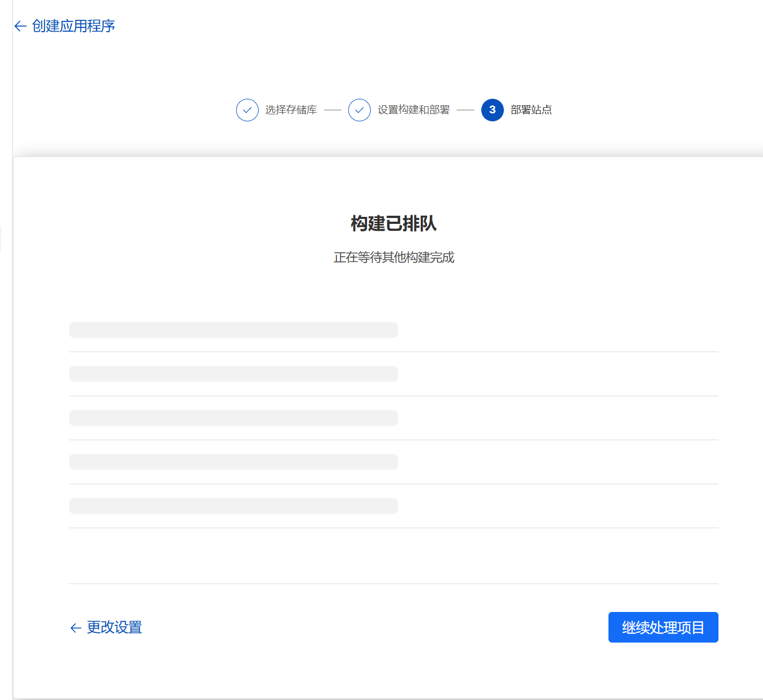Click the step 3 number circle
763x700 pixels.
click(492, 110)
